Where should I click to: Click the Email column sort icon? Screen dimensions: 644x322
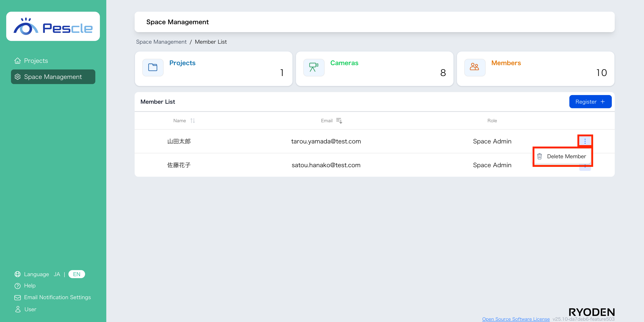click(339, 121)
